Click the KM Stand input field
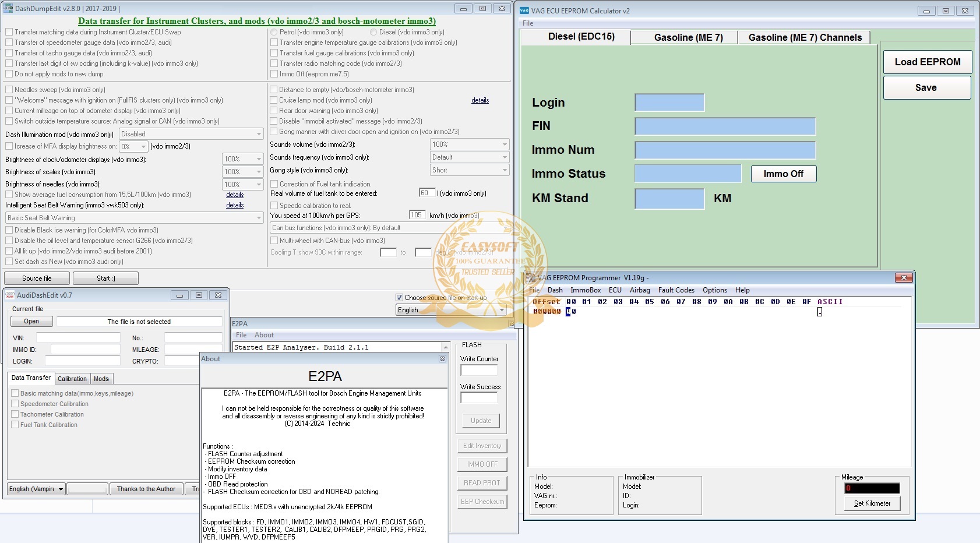The height and width of the screenshot is (543, 980). click(669, 199)
